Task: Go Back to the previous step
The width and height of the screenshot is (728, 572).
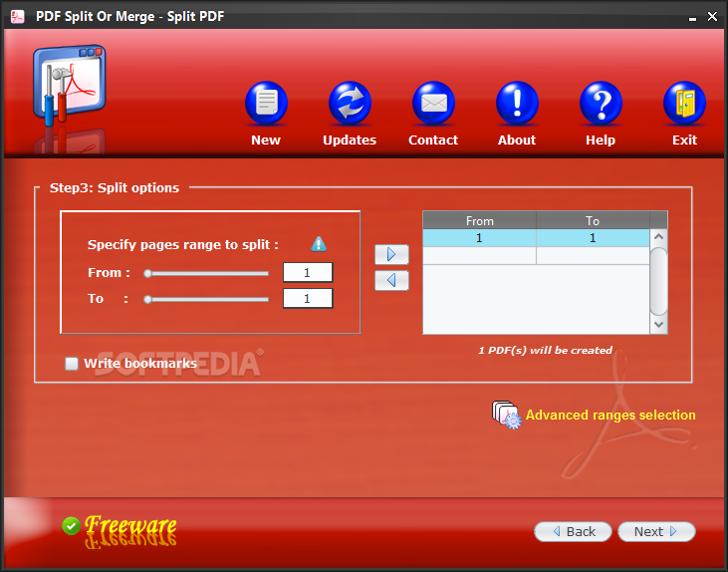Action: click(x=573, y=531)
